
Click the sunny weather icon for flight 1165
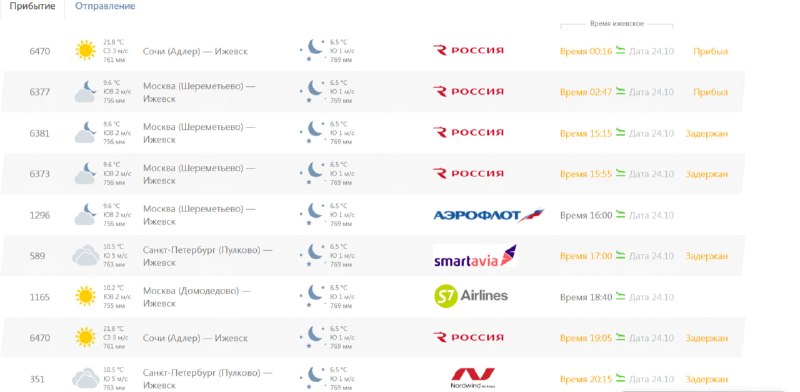coord(85,296)
